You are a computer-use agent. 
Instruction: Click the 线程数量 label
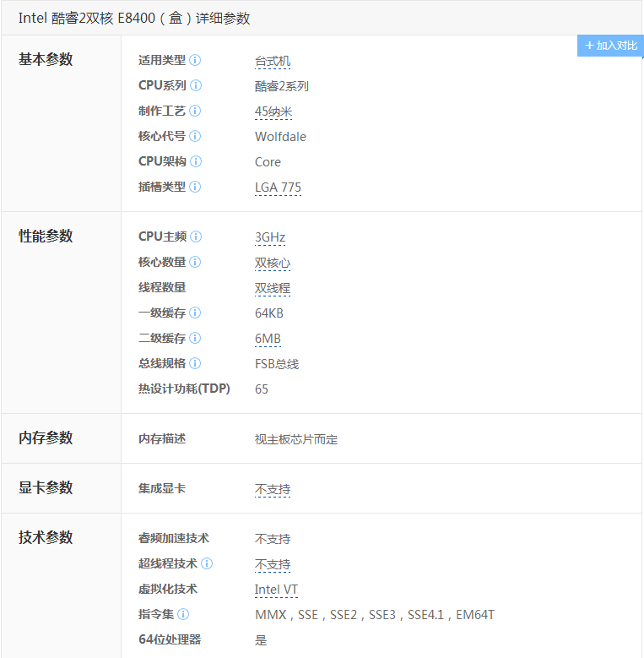[x=162, y=287]
